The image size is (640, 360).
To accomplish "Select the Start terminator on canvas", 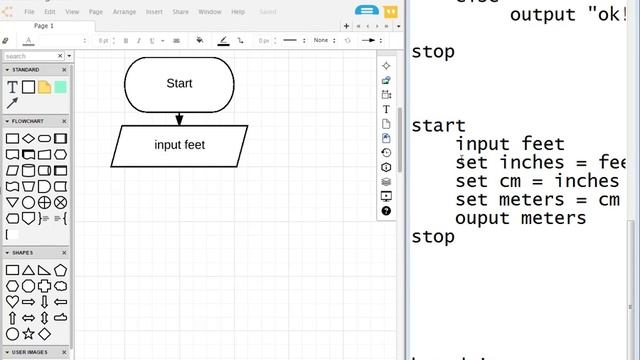I will (x=179, y=84).
